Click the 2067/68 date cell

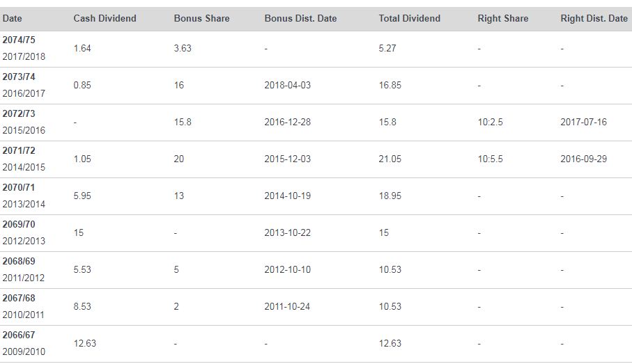pos(24,306)
